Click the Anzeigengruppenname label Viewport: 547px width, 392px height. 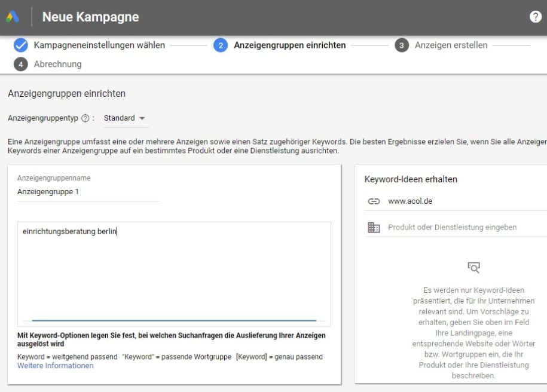click(54, 178)
